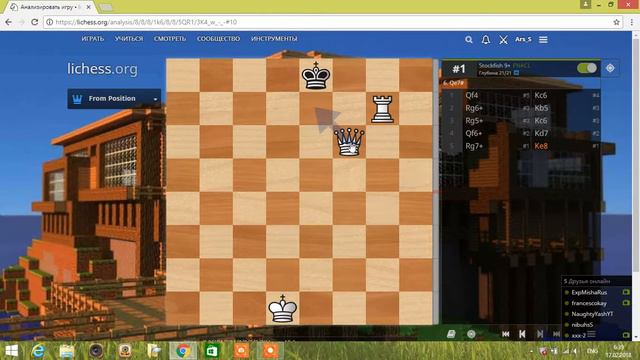Collapse the friends online header
640x360 pixels.
[x=596, y=281]
